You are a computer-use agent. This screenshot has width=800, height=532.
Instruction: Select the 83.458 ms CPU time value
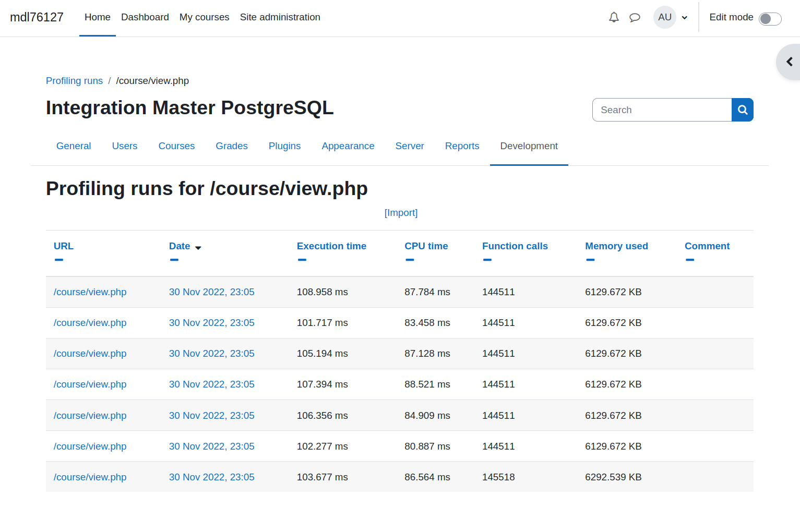pos(427,323)
